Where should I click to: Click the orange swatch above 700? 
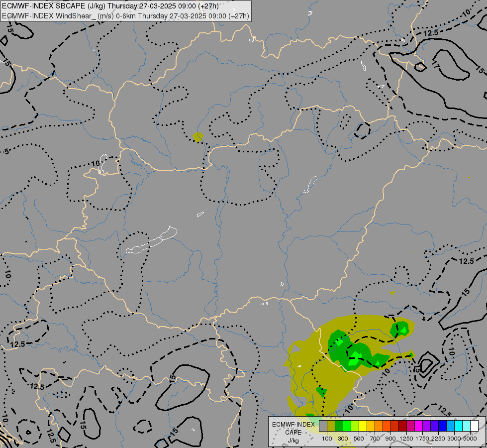tap(379, 426)
